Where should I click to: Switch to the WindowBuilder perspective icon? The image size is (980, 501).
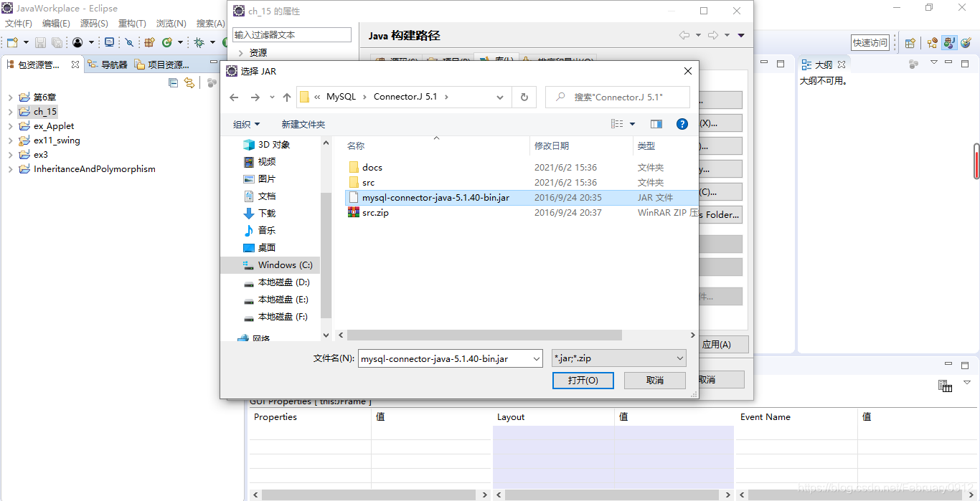(x=966, y=43)
